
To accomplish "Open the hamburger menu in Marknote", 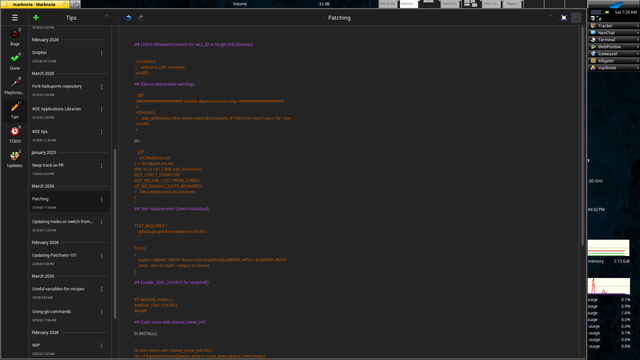I will click(15, 18).
